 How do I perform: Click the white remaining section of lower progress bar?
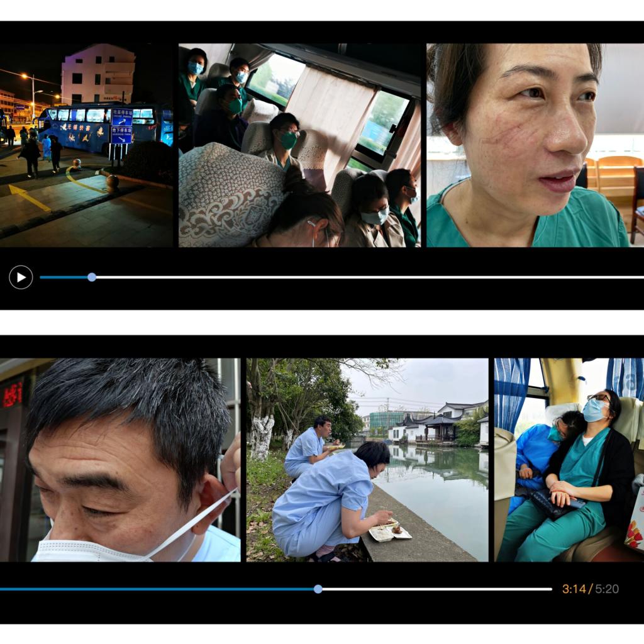434,589
